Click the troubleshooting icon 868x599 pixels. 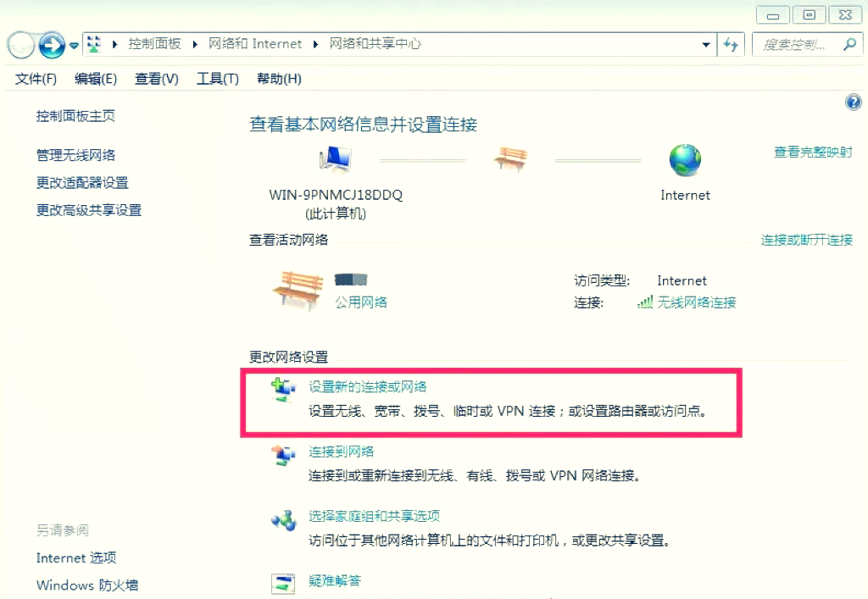283,585
